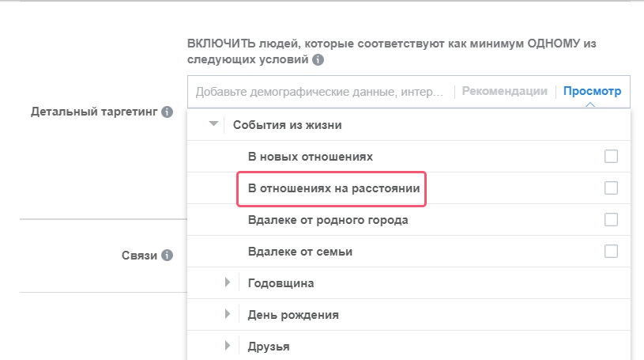This screenshot has width=644, height=360.
Task: Check the «Вдалеке от семьи» checkbox
Action: 611,252
